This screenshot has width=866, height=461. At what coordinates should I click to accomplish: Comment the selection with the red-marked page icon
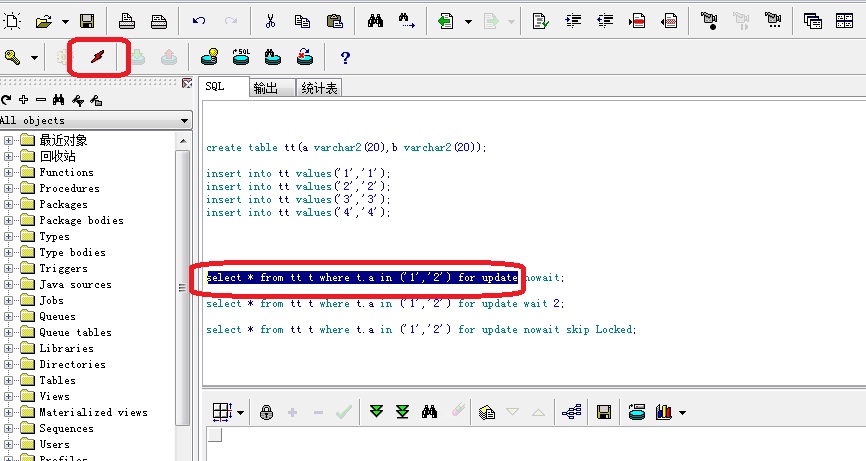tap(637, 21)
